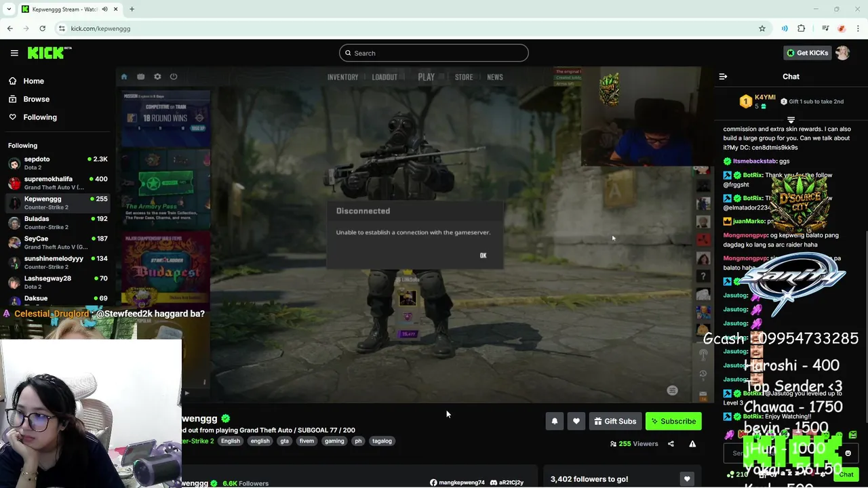Click the fivem tag
Screen dimensions: 868x488
(x=307, y=441)
